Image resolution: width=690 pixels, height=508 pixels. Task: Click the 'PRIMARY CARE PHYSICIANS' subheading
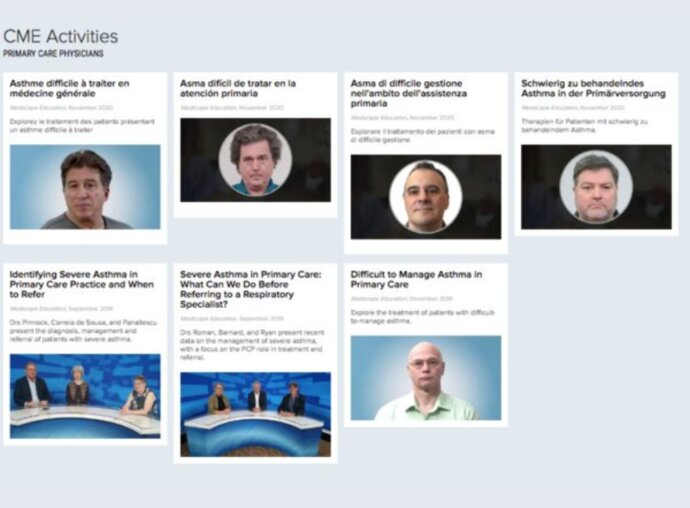coord(53,54)
